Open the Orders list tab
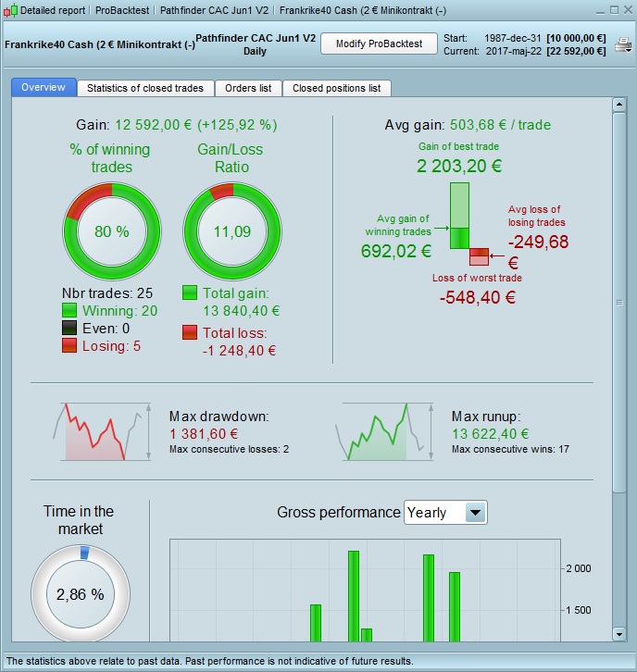Image resolution: width=637 pixels, height=672 pixels. pos(248,88)
